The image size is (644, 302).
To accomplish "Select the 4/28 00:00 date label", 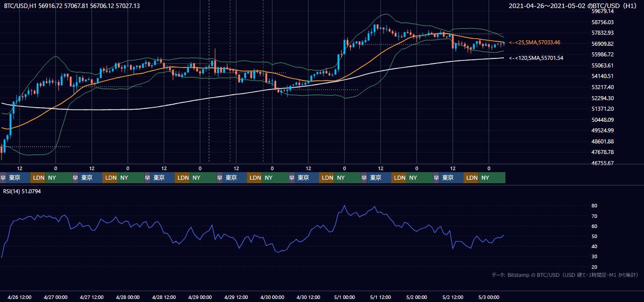I will pos(128,297).
